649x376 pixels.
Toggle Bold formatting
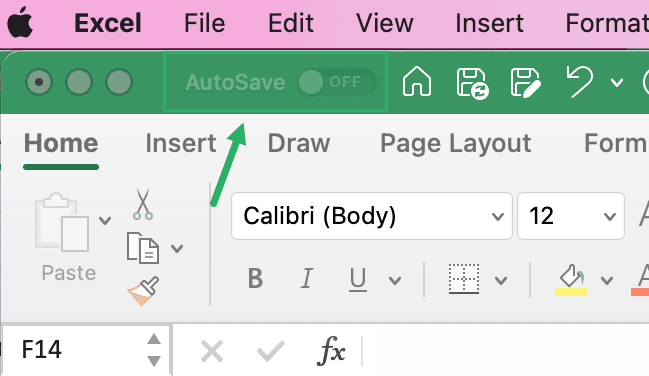click(255, 278)
